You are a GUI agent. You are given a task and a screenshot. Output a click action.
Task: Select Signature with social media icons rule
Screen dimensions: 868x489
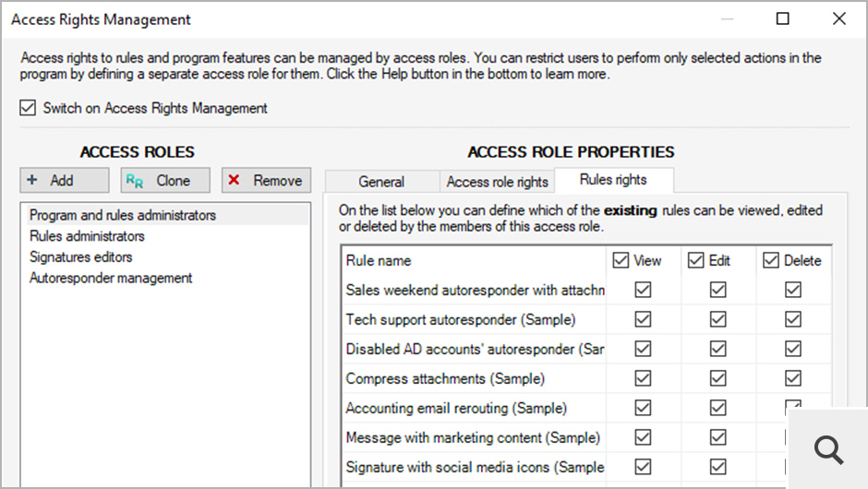[474, 468]
